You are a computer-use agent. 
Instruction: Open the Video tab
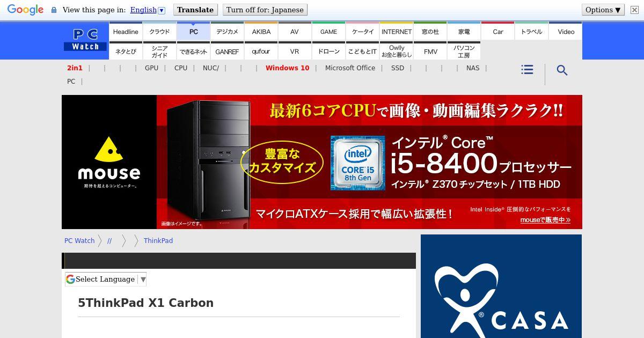pyautogui.click(x=566, y=32)
